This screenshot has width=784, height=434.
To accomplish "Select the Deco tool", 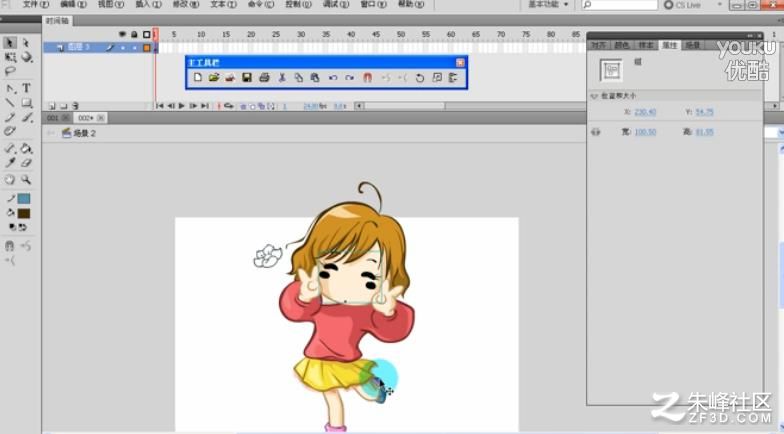I will (x=10, y=132).
